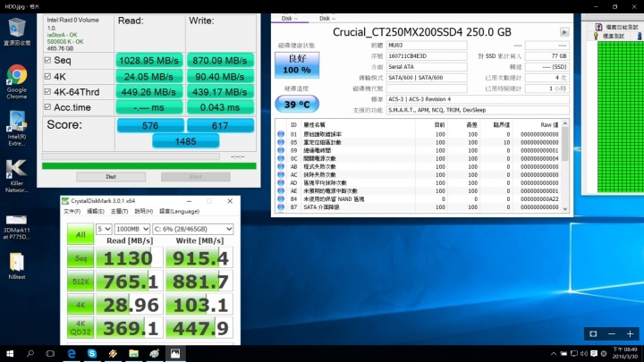Screen dimensions: 644x362
Task: Open the Task View icon
Action: (x=50, y=353)
